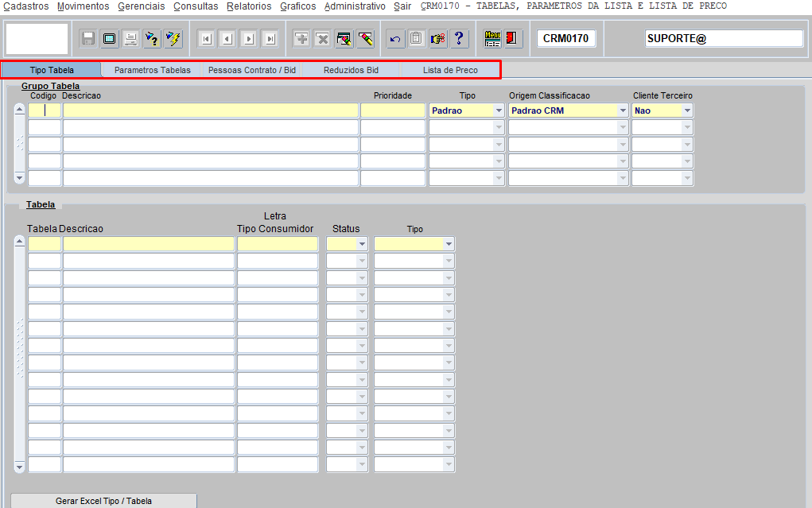812x508 pixels.
Task: Click highlighted Descricao field in Tabela block
Action: click(149, 244)
